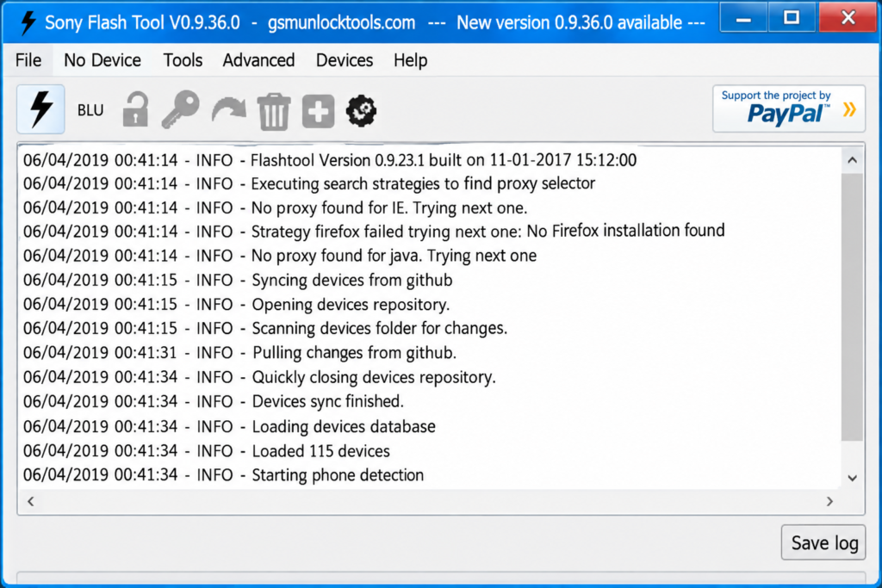
Task: Minimize the Sony Flash Tool window
Action: point(743,18)
